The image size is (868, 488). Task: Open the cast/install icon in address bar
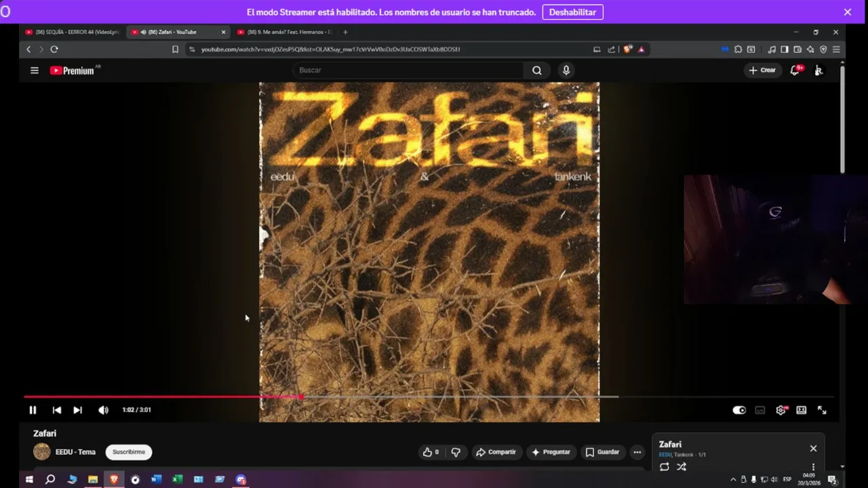coord(597,49)
